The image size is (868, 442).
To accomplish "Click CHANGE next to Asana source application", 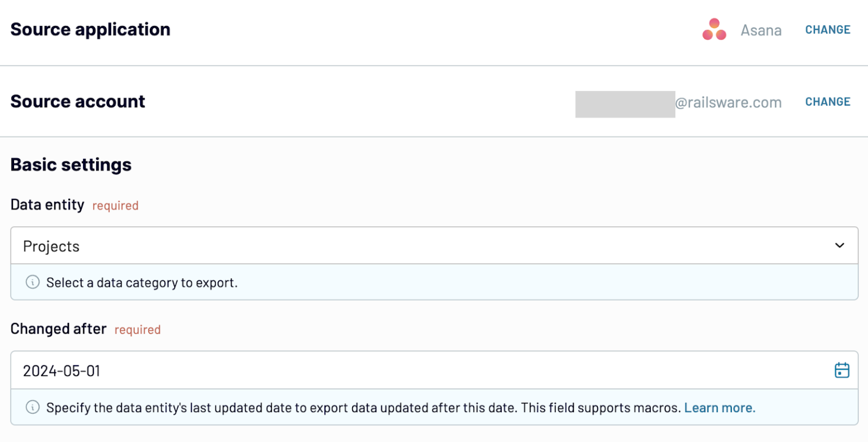I will (827, 29).
